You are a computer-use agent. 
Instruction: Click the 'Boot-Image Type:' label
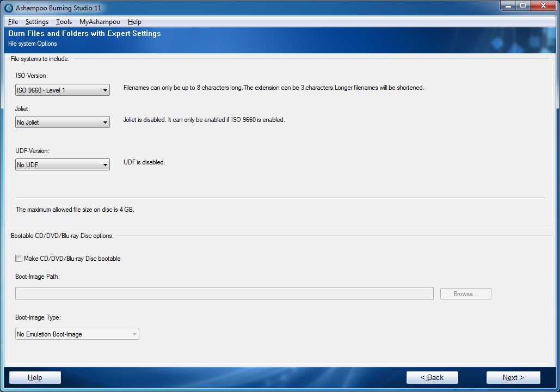tap(38, 317)
